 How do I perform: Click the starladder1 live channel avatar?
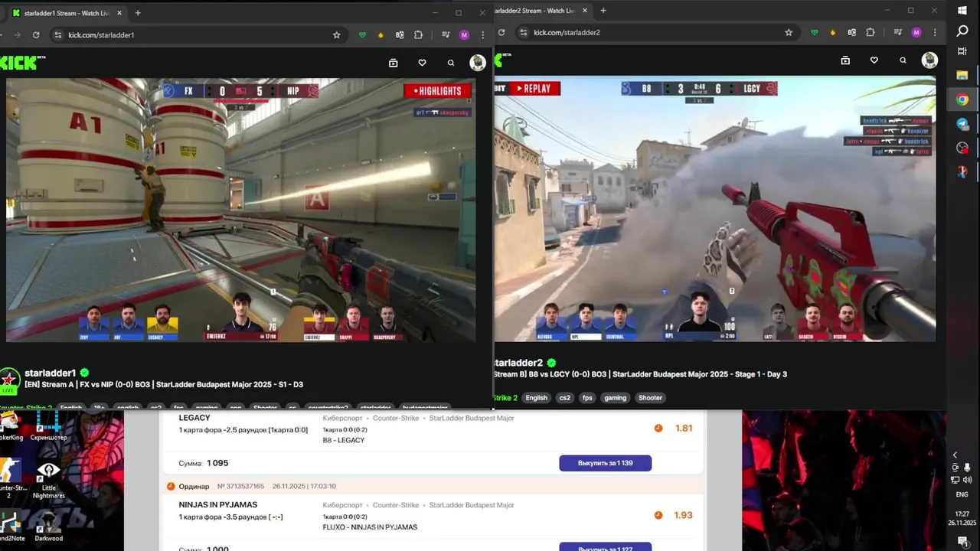click(9, 380)
